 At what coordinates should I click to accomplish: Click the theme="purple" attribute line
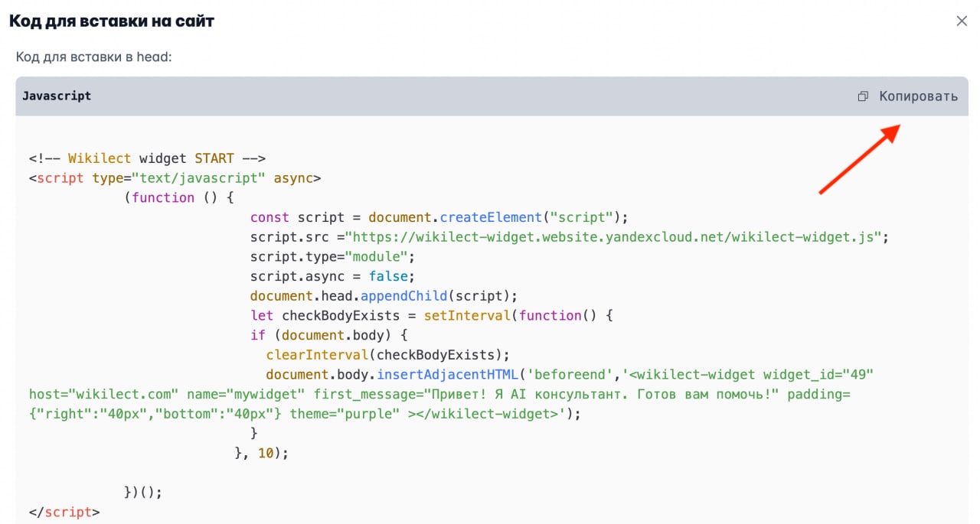tap(305, 414)
